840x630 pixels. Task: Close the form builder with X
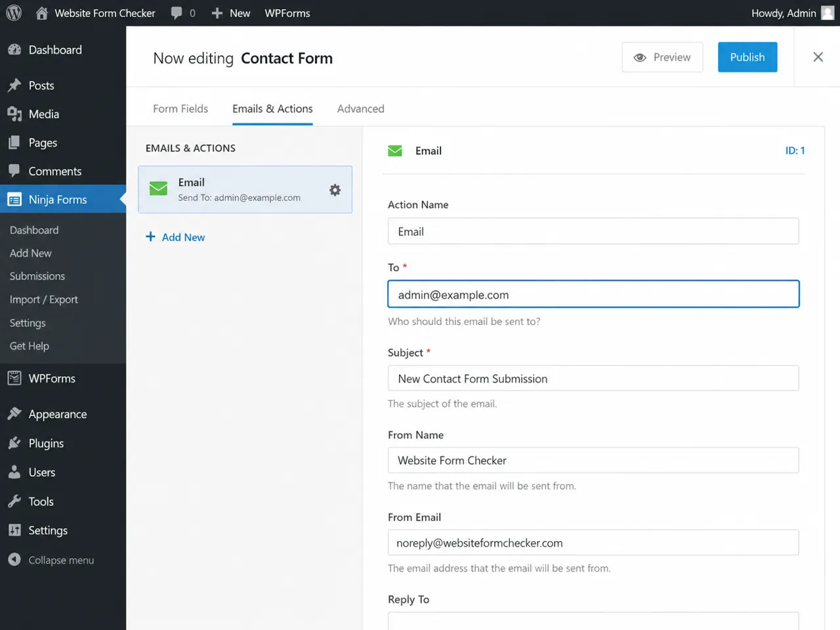(818, 57)
